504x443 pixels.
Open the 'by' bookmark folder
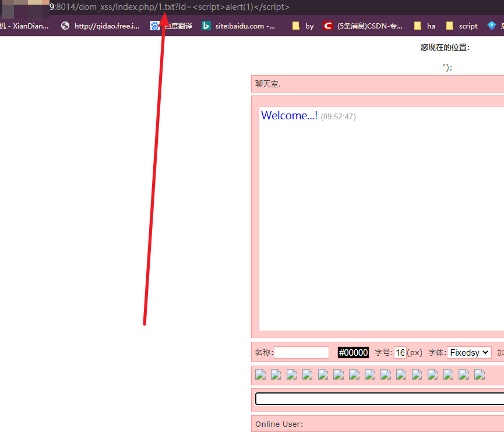(x=303, y=26)
